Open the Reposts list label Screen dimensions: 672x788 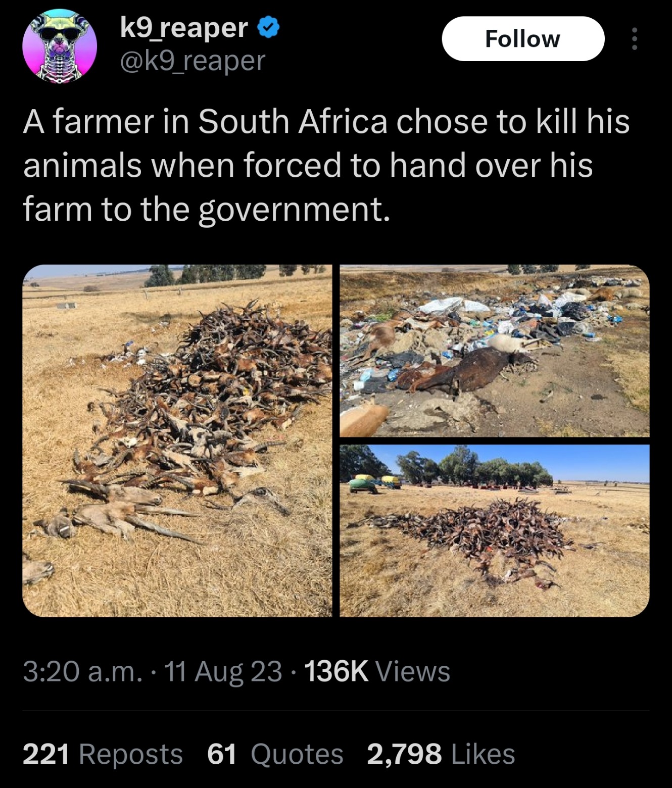pyautogui.click(x=130, y=754)
